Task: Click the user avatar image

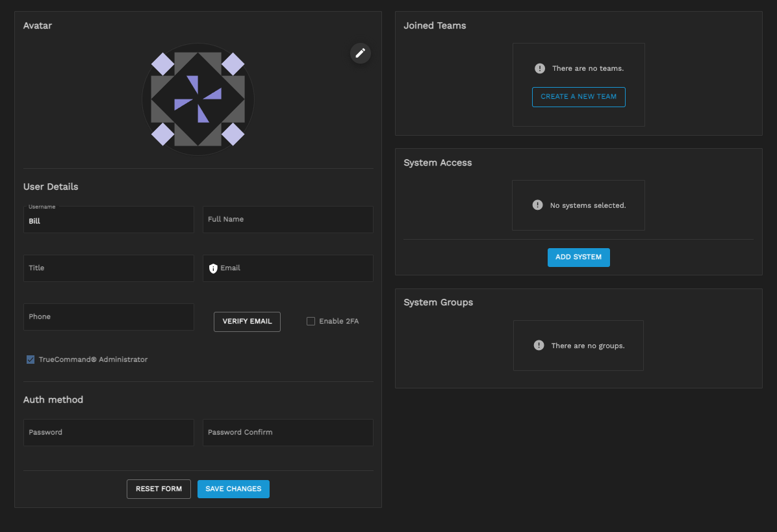Action: (198, 99)
